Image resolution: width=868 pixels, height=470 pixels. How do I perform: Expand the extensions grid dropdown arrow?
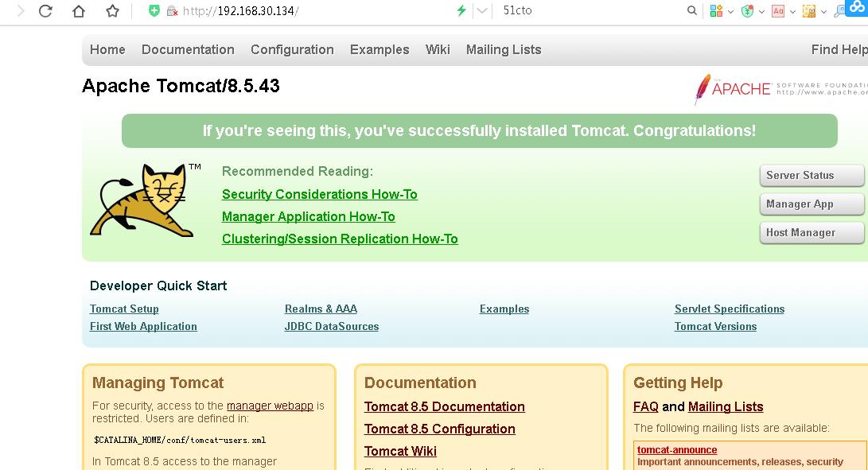point(730,11)
